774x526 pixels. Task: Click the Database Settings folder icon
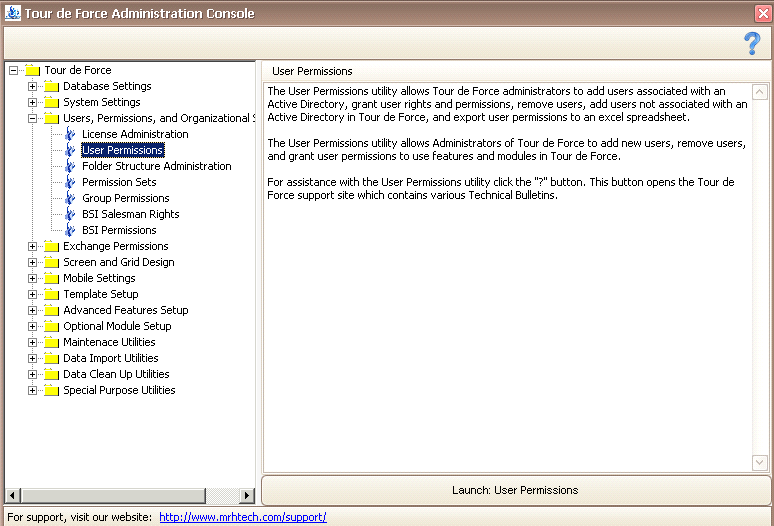pos(51,86)
